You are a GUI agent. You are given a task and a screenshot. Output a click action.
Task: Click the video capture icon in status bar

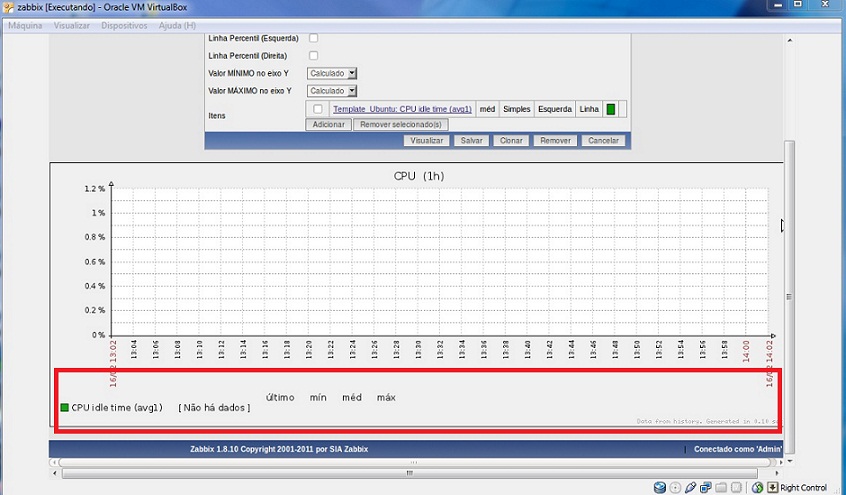pos(736,487)
